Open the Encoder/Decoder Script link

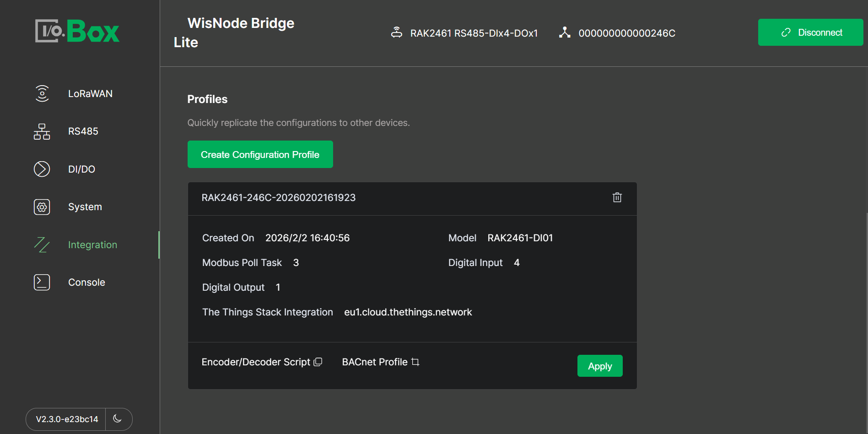coord(256,362)
